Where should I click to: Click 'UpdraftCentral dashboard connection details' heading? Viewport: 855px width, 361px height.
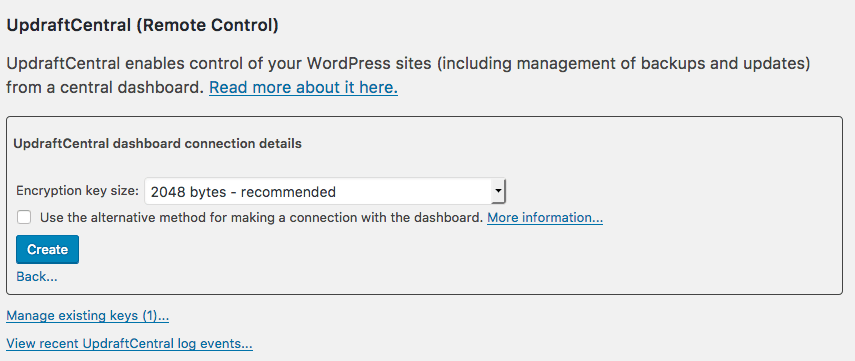(x=157, y=144)
